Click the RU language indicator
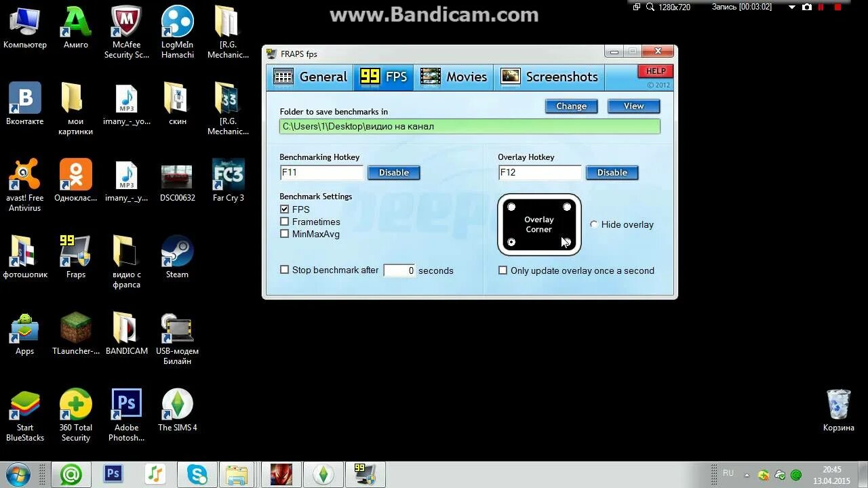Image resolution: width=868 pixels, height=488 pixels. (x=728, y=473)
